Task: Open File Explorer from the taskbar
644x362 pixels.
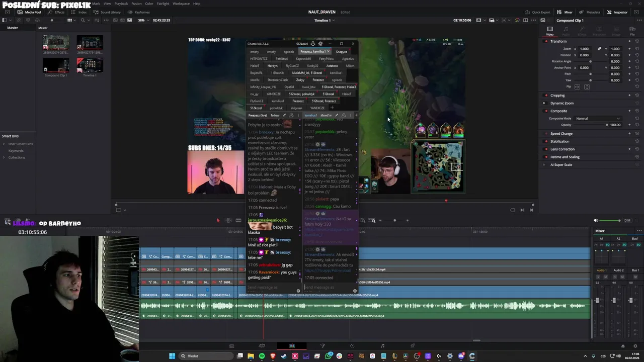Action: pos(251,356)
